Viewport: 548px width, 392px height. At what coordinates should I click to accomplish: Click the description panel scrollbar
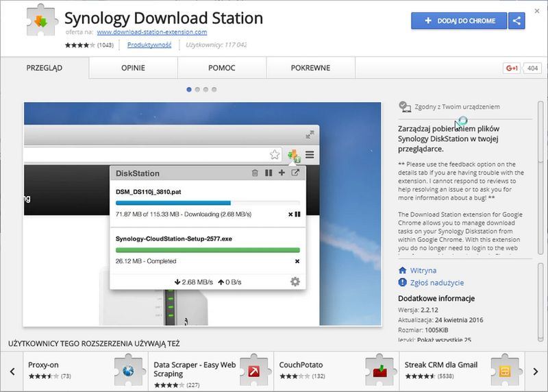point(540,178)
